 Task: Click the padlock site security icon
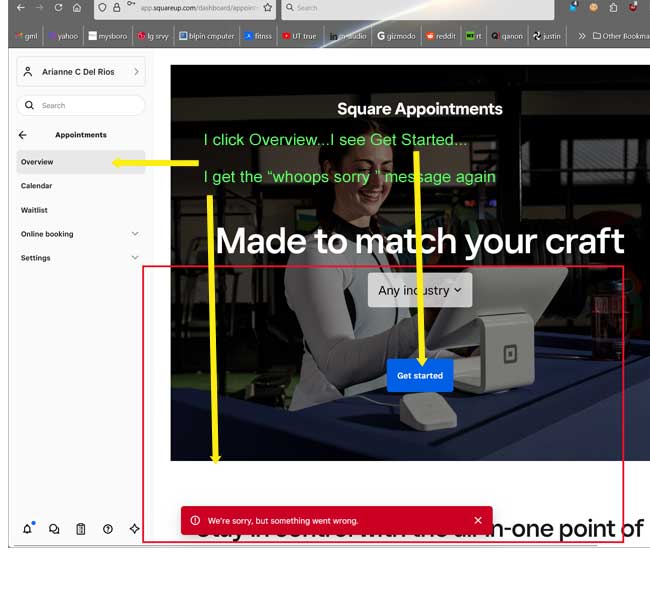click(117, 7)
